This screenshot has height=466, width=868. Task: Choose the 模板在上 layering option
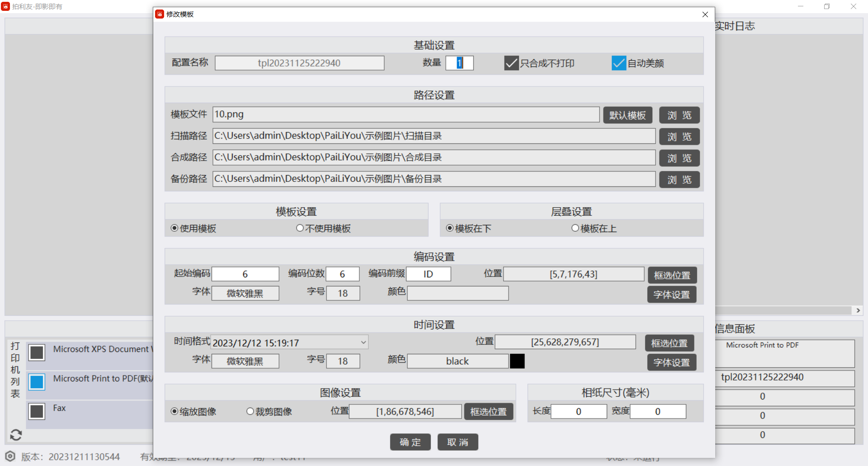575,228
